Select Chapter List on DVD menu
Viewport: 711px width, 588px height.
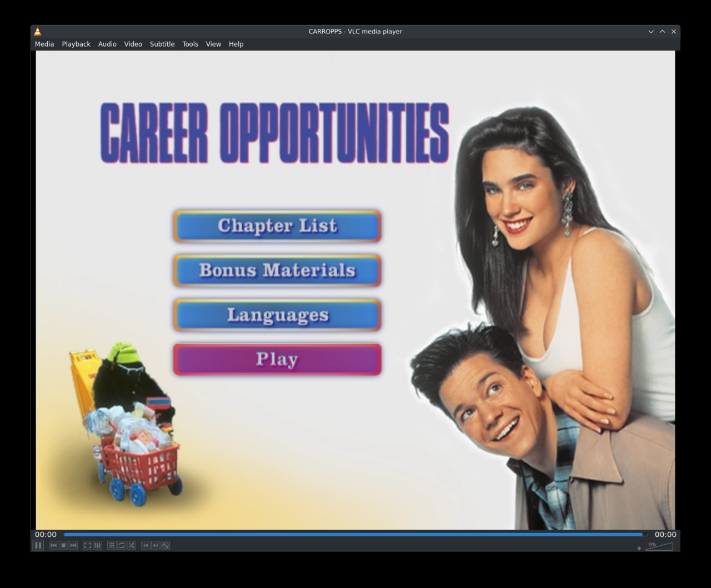click(x=277, y=226)
